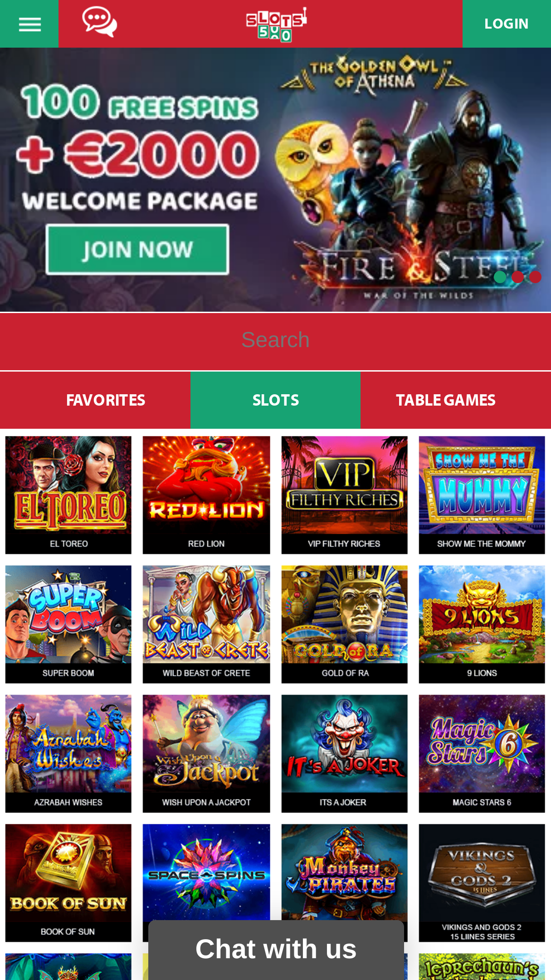Open VIP Filthy Riches game
551x980 pixels.
[344, 495]
